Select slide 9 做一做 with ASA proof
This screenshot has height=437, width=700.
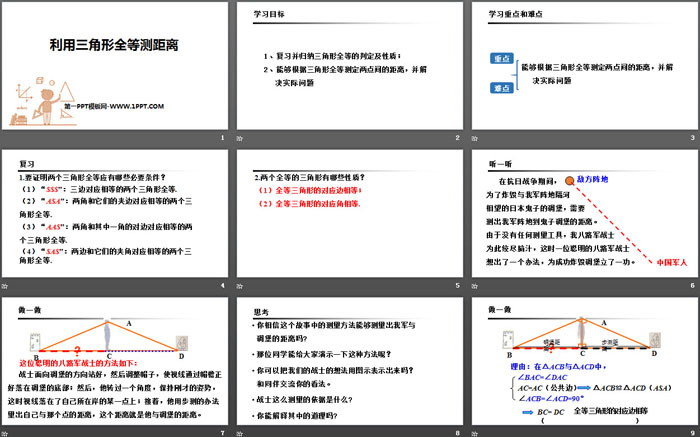point(585,361)
